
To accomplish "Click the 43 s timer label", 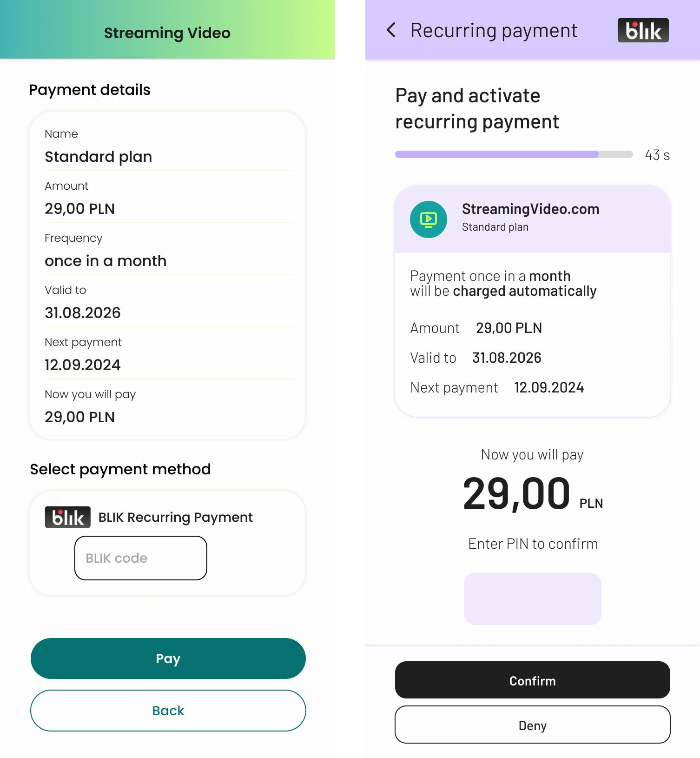I will [657, 155].
